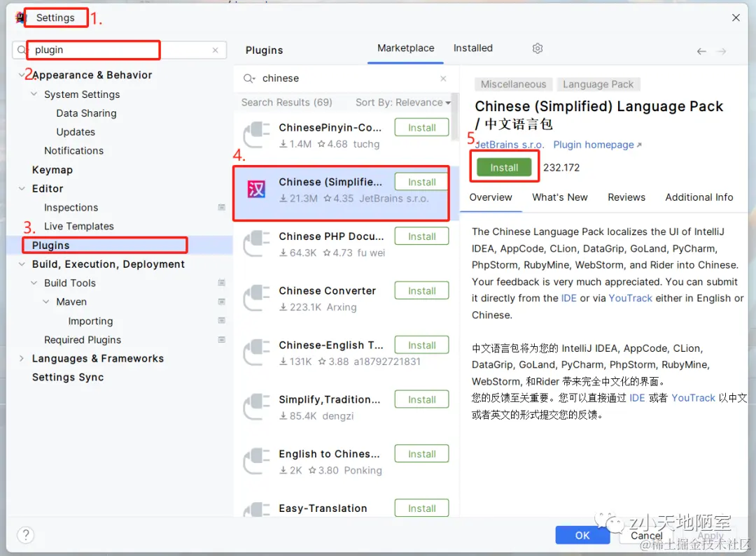Click the Simplify,Tradition... plugin icon
The height and width of the screenshot is (556, 756).
(256, 406)
